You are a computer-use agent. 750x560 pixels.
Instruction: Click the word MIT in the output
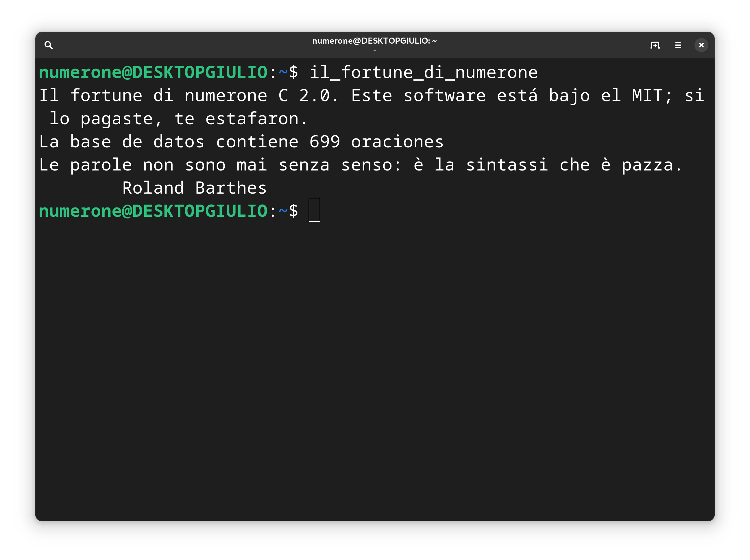[x=647, y=95]
